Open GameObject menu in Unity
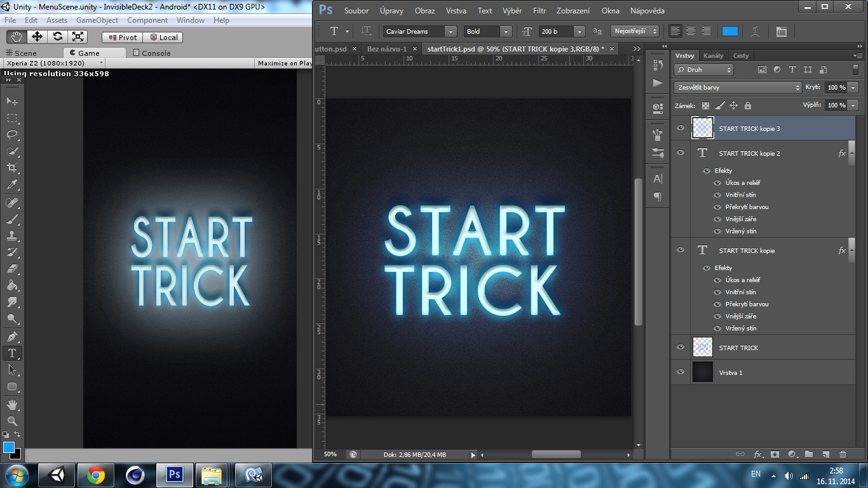This screenshot has width=868, height=488. click(97, 20)
